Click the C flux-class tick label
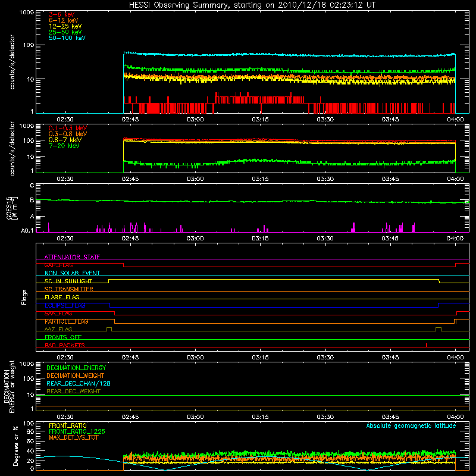The width and height of the screenshot is (476, 476). tap(32, 185)
